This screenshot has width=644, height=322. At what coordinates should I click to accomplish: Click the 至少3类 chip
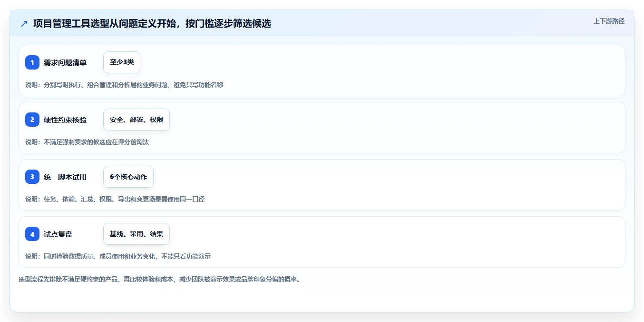(122, 62)
